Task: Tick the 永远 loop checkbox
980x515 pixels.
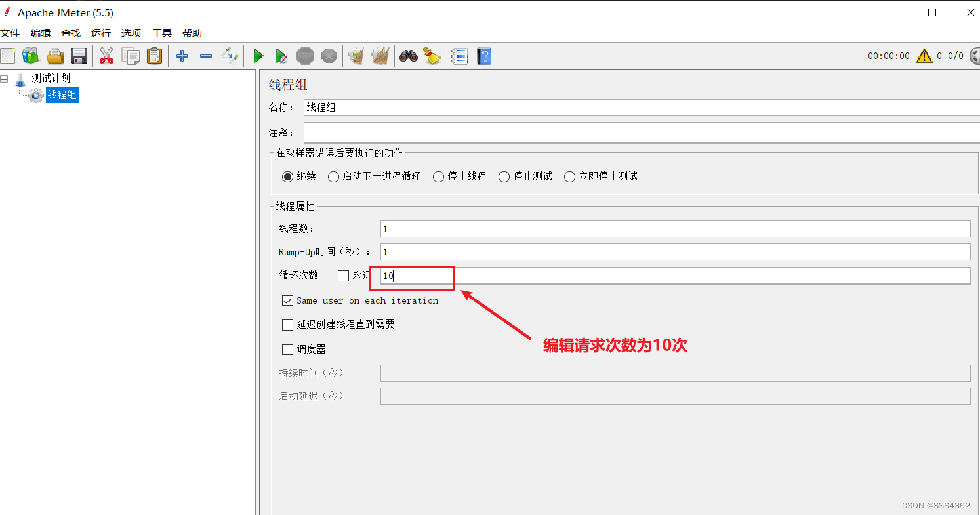Action: pos(343,276)
